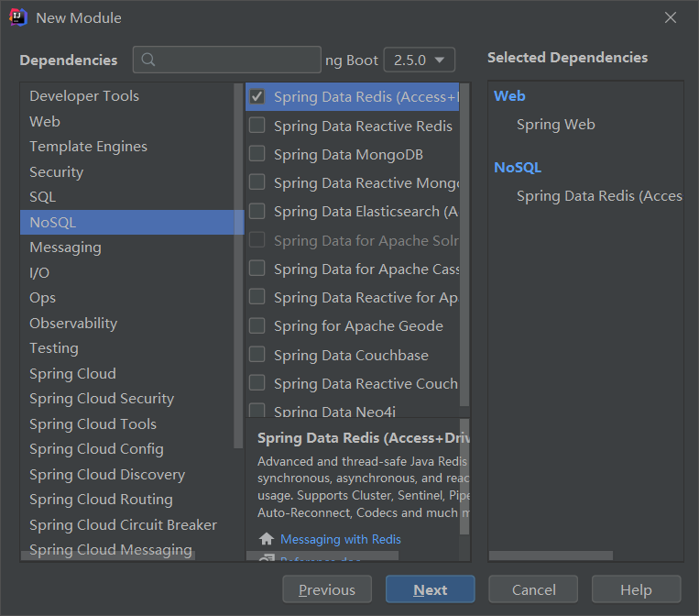Click the home icon beside Messaging with Redis

pos(267,539)
